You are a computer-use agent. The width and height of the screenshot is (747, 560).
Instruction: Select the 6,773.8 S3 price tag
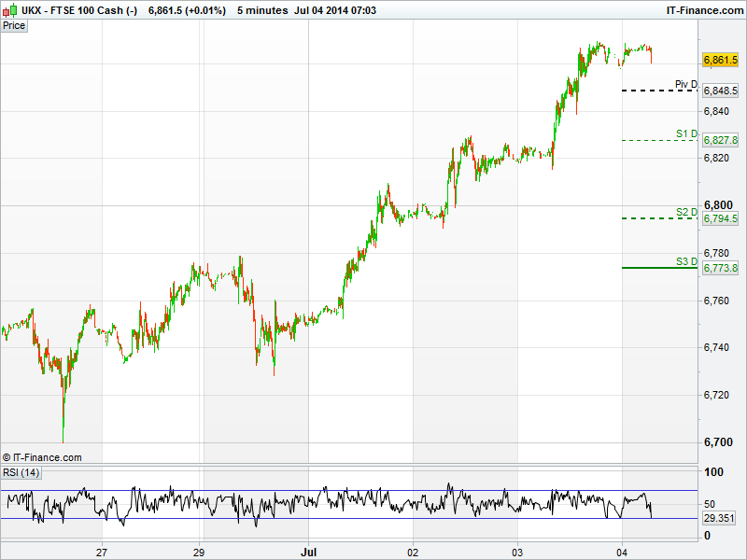click(720, 268)
